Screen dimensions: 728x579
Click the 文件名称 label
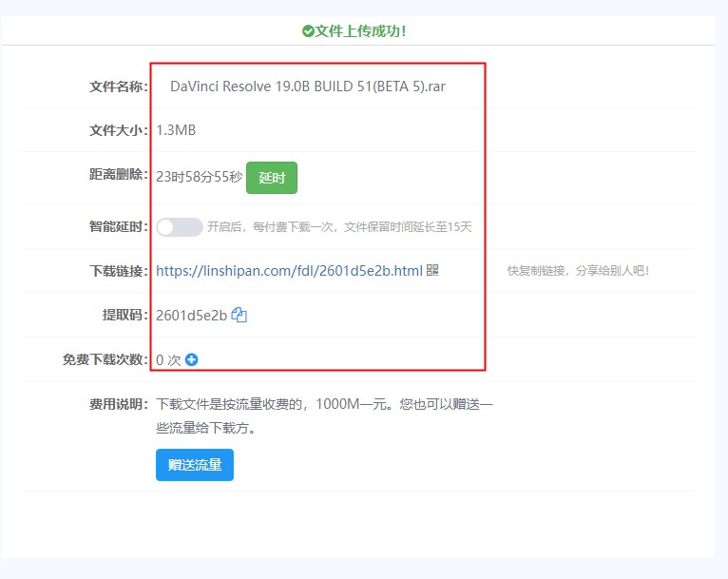click(119, 87)
